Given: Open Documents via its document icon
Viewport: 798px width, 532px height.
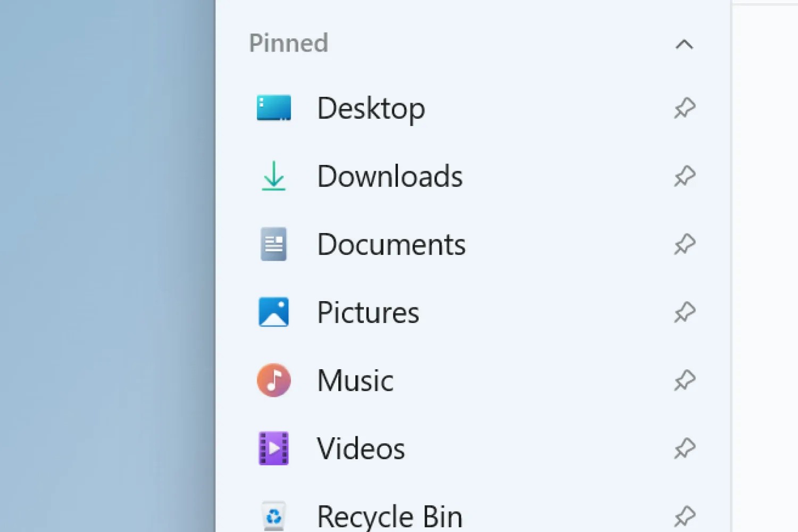Looking at the screenshot, I should pos(273,244).
